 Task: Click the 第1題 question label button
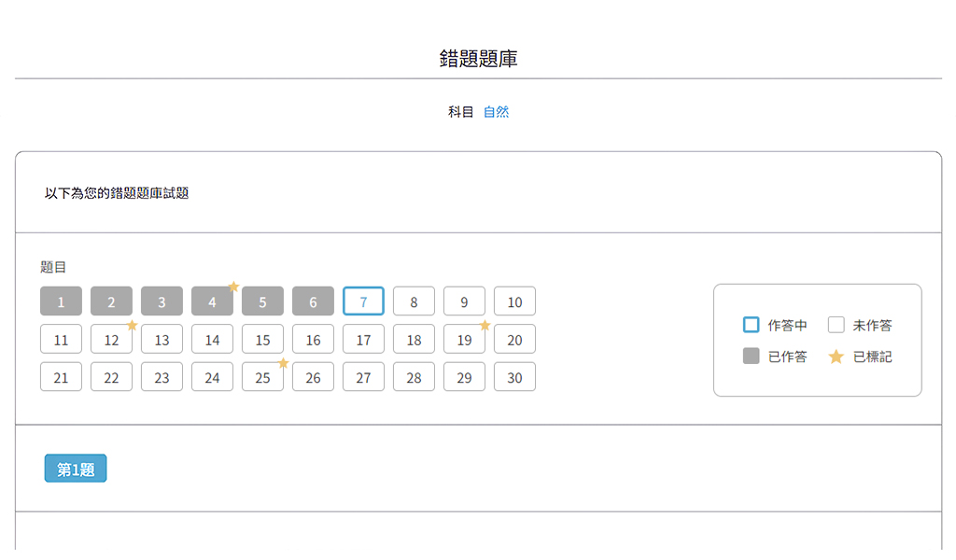tap(76, 469)
